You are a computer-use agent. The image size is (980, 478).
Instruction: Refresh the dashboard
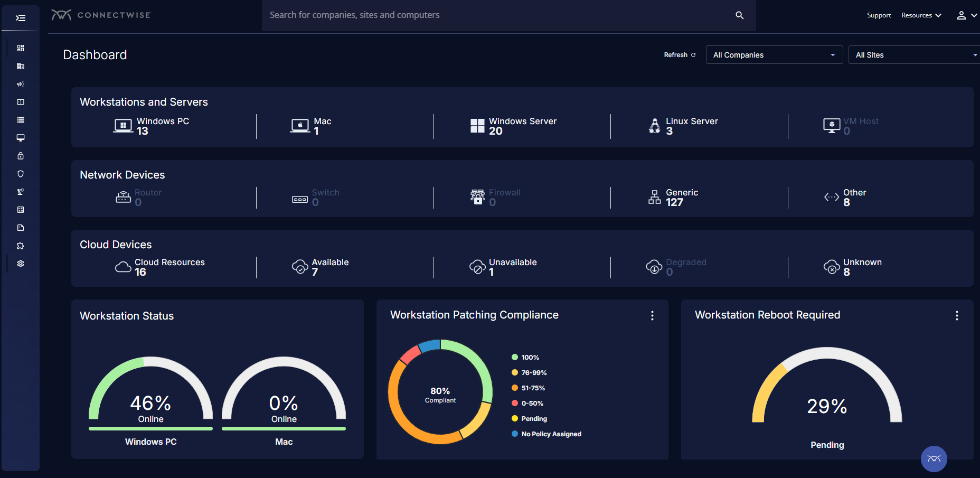click(x=680, y=55)
